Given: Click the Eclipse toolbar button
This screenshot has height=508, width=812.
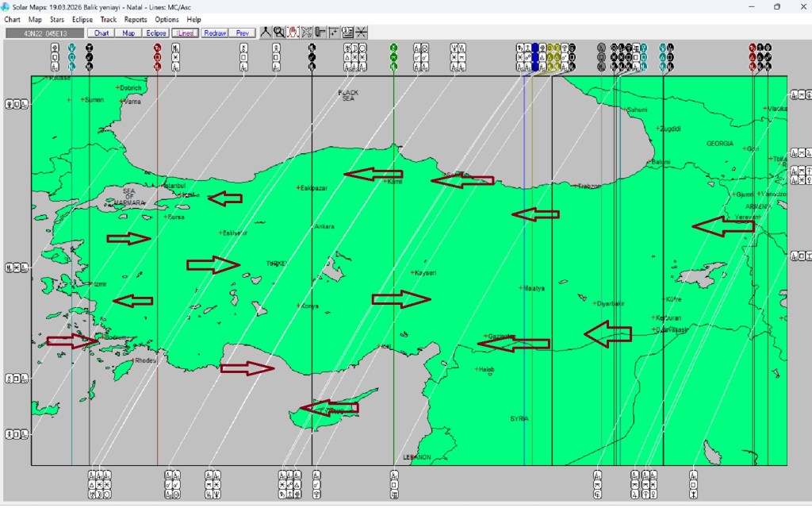Looking at the screenshot, I should [155, 33].
